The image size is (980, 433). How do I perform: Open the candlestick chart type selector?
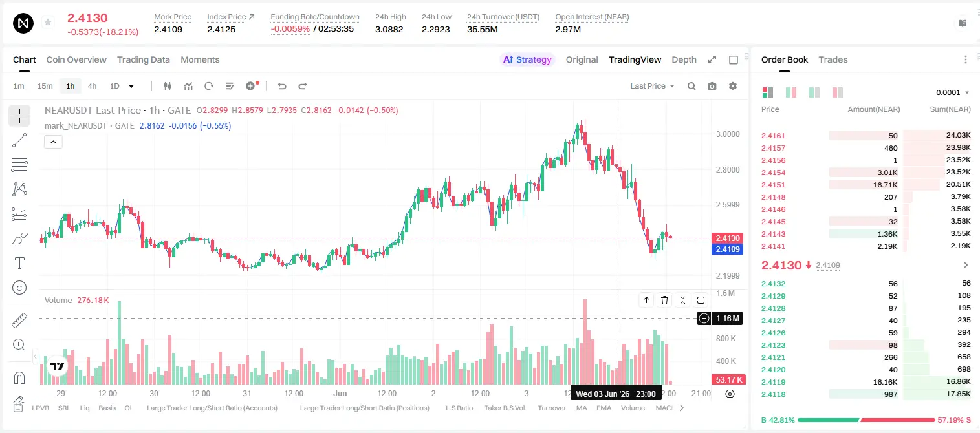168,86
